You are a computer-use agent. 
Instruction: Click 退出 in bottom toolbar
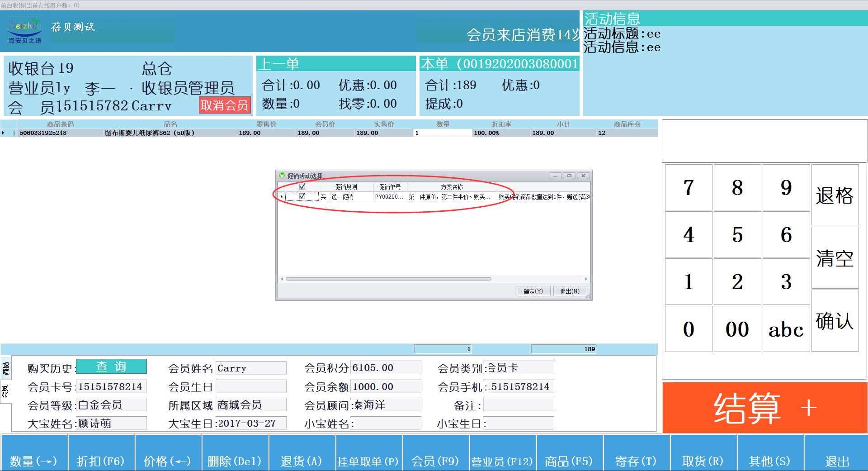pos(836,453)
